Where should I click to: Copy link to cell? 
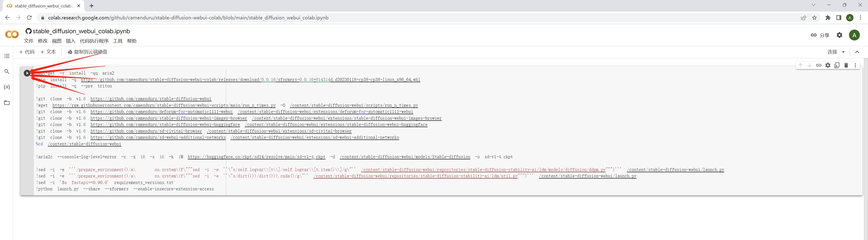pos(818,65)
